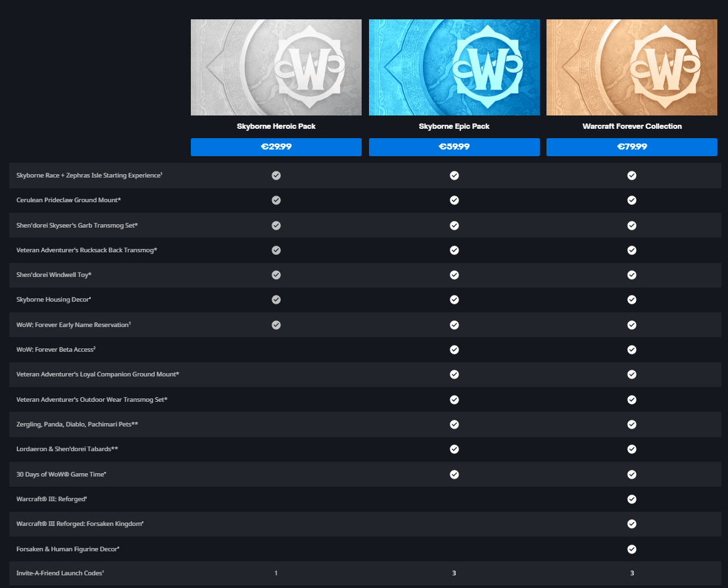Click Forever Collection Invite-A-Friend code count 3
The height and width of the screenshot is (588, 728).
(x=632, y=573)
